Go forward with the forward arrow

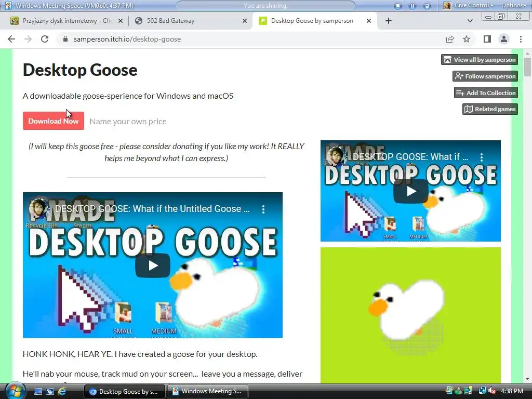(x=28, y=39)
